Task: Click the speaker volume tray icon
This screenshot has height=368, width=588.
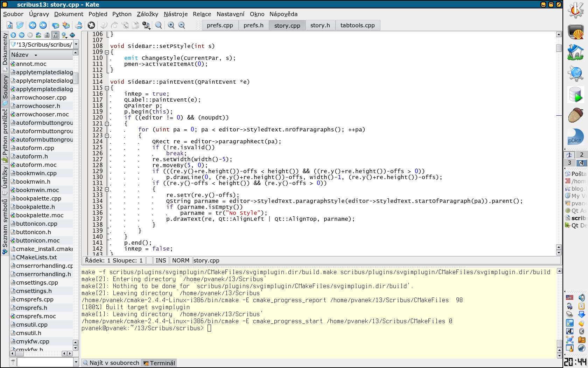Action: (x=582, y=298)
